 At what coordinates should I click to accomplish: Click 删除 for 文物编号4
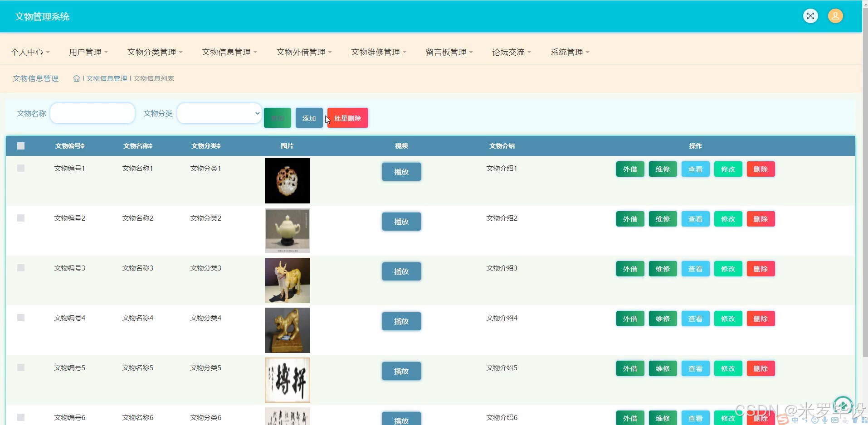point(761,319)
